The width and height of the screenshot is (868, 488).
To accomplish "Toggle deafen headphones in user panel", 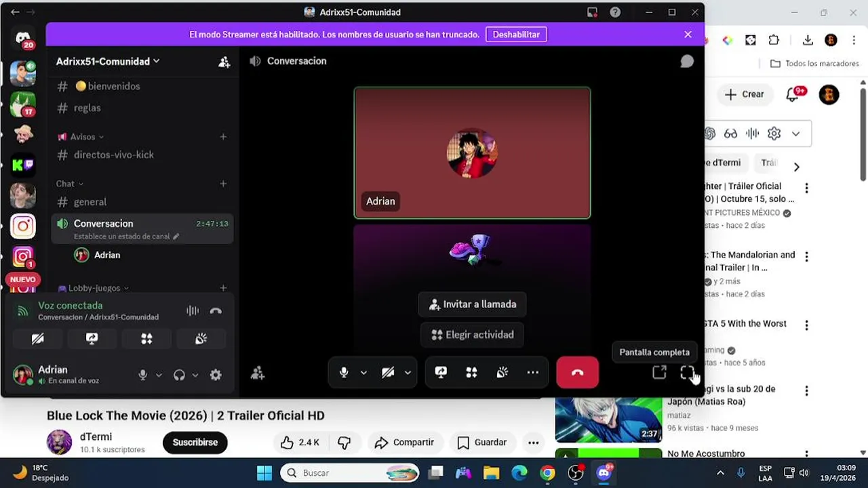I will tap(179, 375).
